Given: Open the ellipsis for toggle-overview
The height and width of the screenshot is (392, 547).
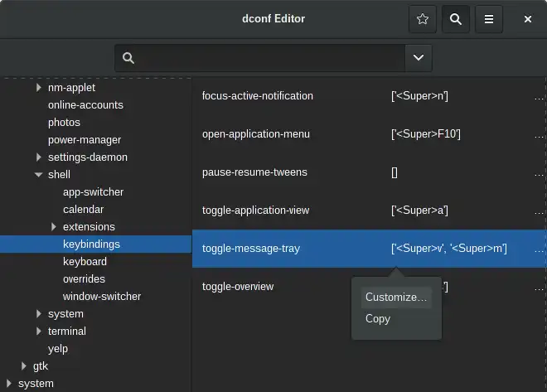Looking at the screenshot, I should [x=539, y=288].
